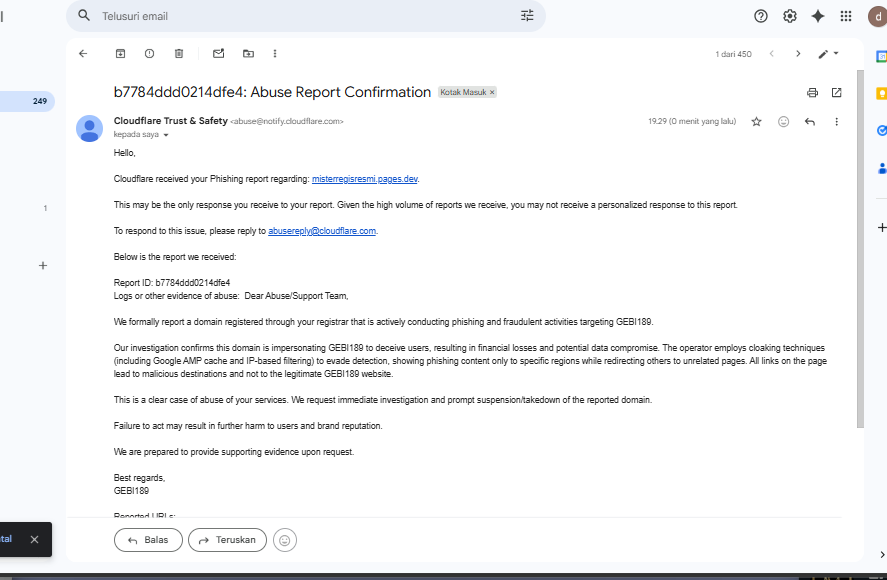Open Gemini sparkle assistant
The width and height of the screenshot is (887, 580).
pos(818,16)
